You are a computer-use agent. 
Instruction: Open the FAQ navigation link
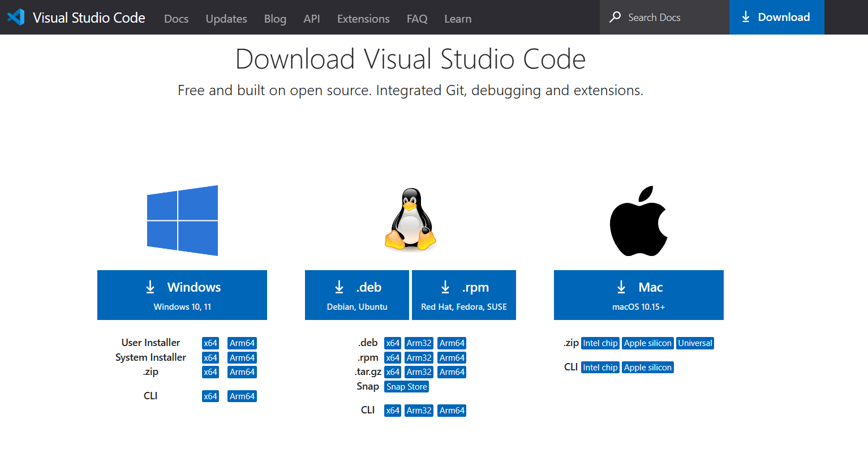pyautogui.click(x=417, y=19)
